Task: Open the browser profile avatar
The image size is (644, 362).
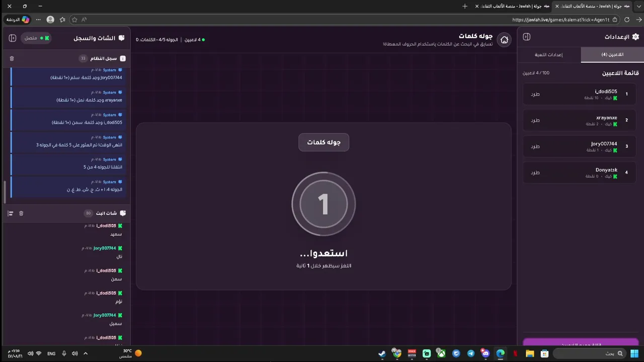Action: pyautogui.click(x=50, y=20)
